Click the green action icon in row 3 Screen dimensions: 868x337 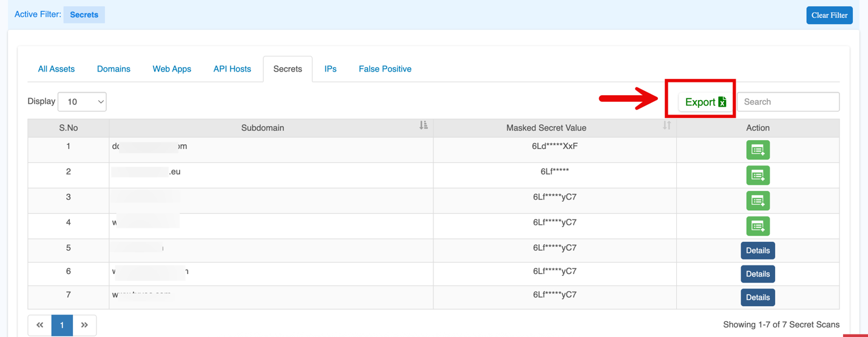tap(758, 201)
